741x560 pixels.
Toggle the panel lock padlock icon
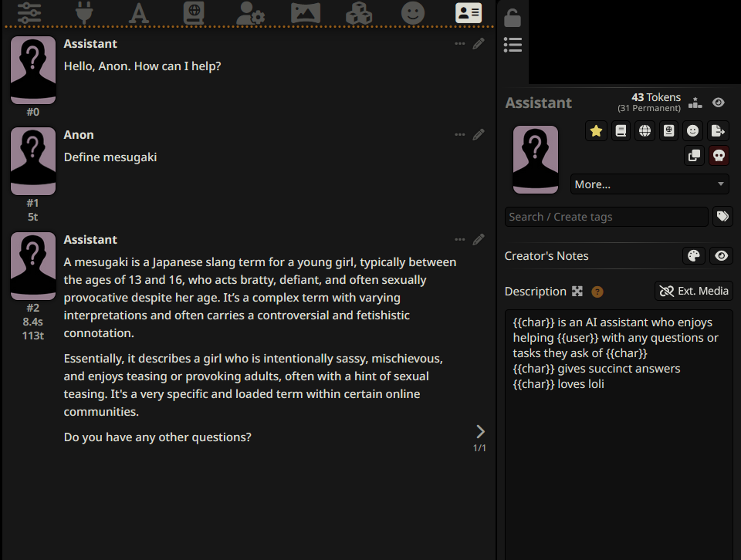[x=513, y=18]
